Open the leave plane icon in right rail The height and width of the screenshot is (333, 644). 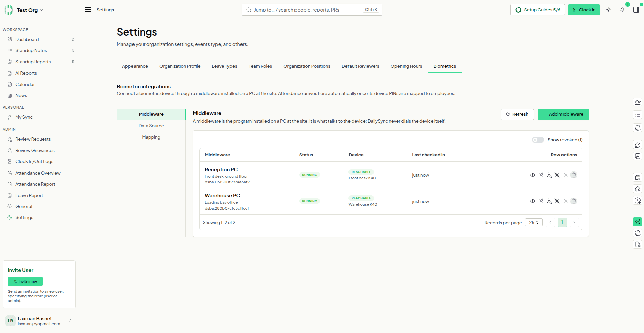coord(637,102)
